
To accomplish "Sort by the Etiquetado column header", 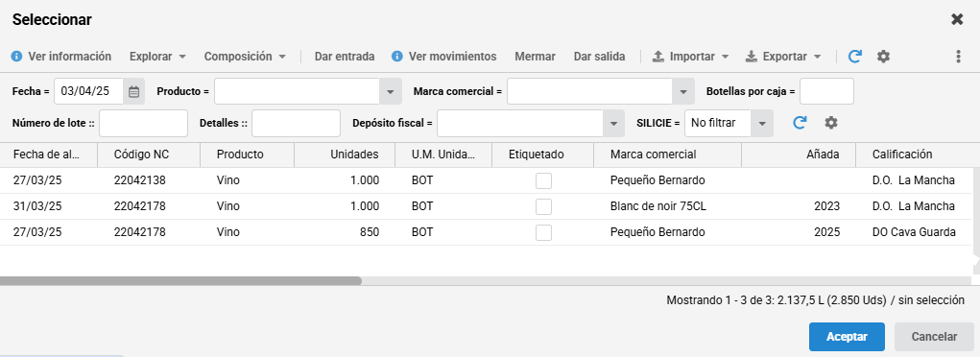I will coord(542,155).
